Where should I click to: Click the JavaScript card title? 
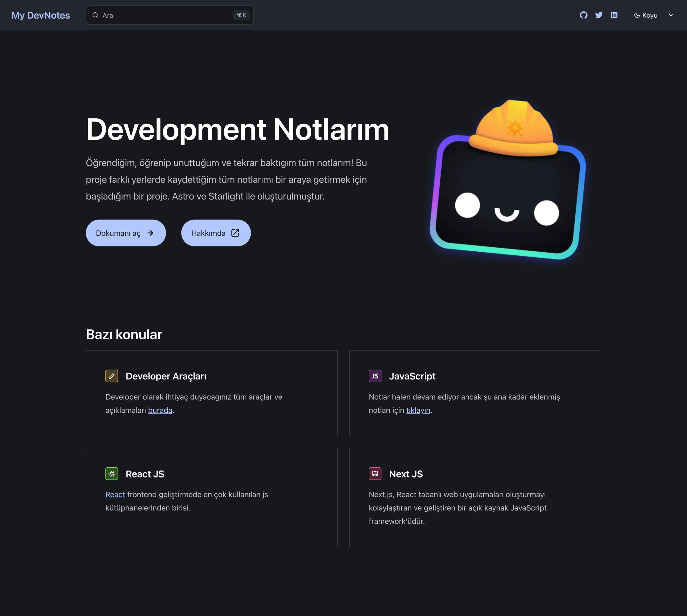coord(412,376)
